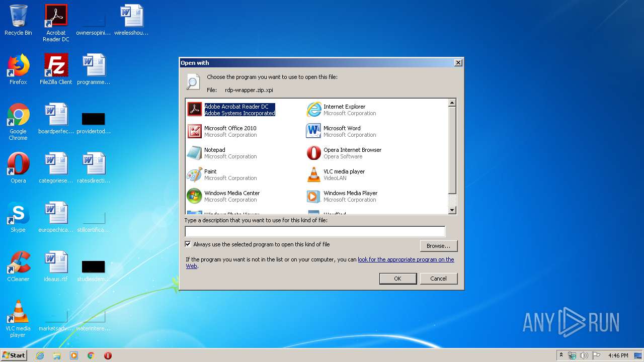Select the programme... Word document on desktop

[94, 69]
